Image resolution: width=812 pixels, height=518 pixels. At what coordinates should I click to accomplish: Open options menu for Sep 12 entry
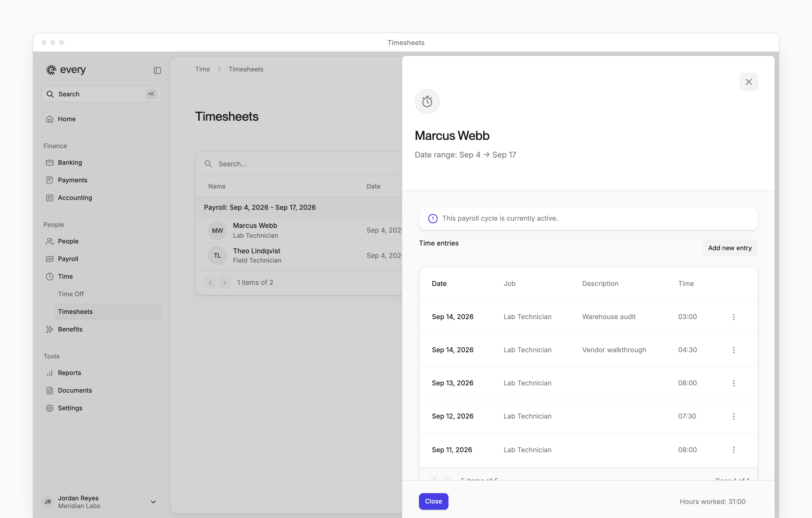click(734, 416)
